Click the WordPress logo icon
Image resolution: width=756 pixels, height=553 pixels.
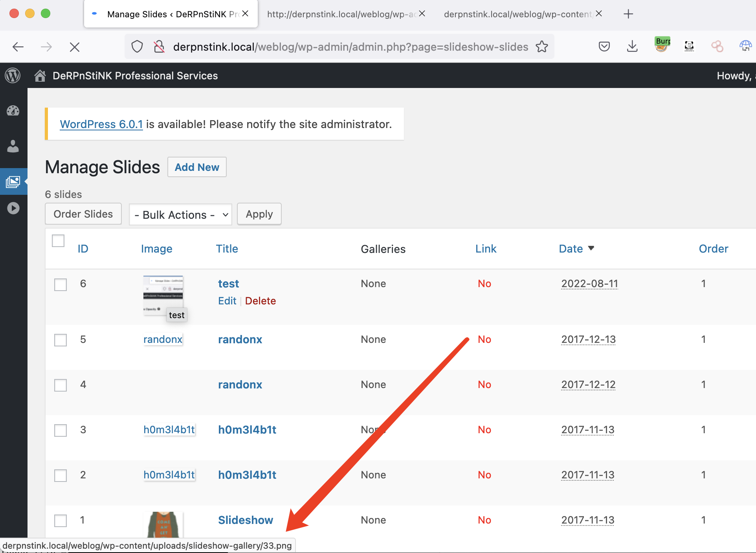coord(13,75)
